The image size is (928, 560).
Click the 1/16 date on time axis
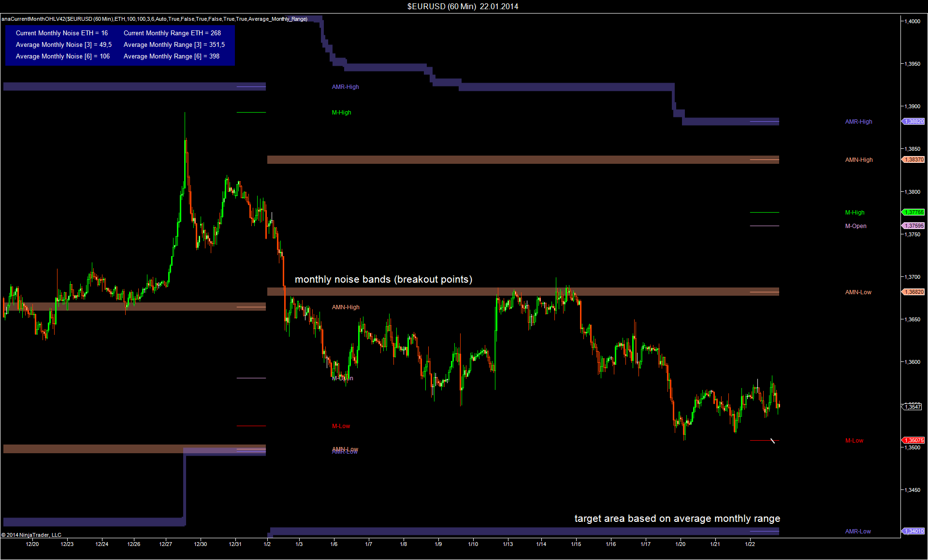(611, 544)
